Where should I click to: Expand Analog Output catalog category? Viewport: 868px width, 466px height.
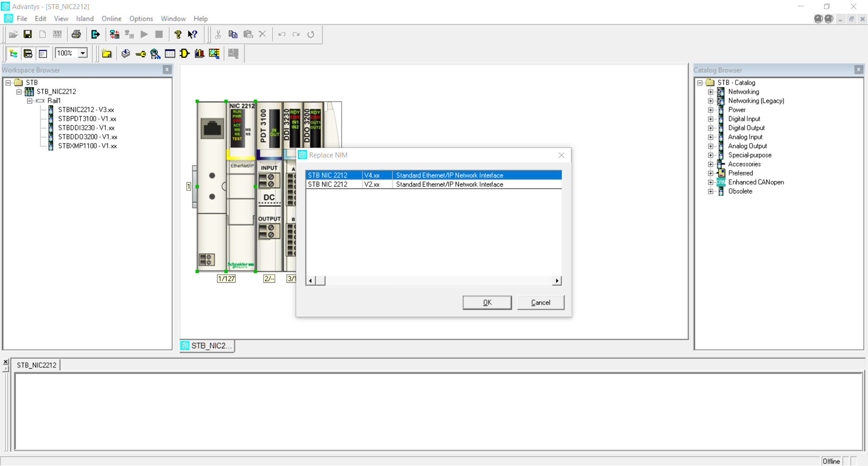[x=711, y=146]
